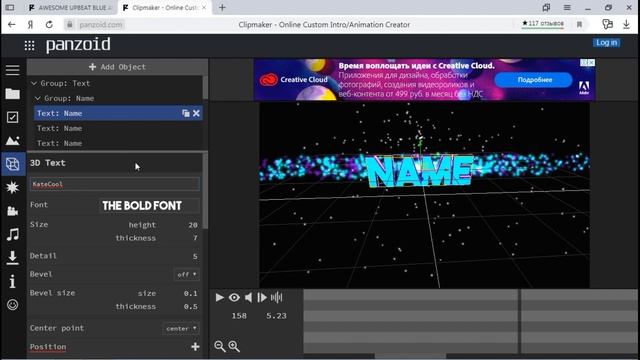Open the browser extensions shield icon
This screenshot has height=360, width=640.
[x=607, y=24]
